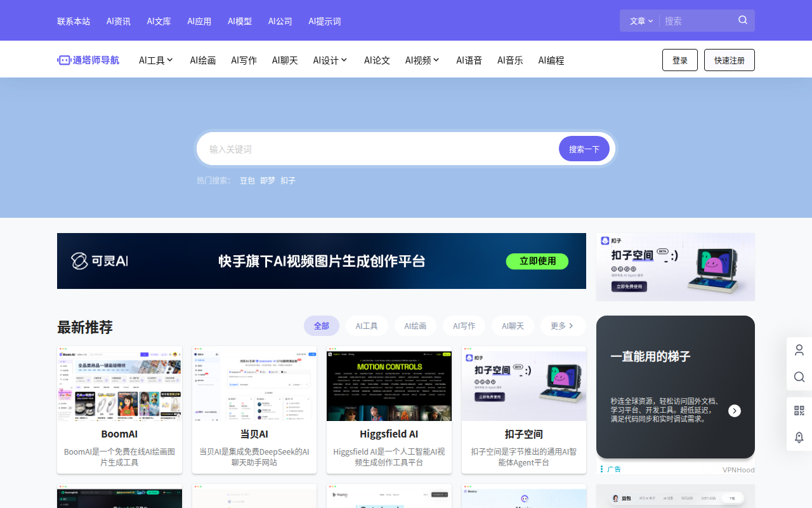Click the 扣子空间 ad banner in right sidebar

[676, 267]
